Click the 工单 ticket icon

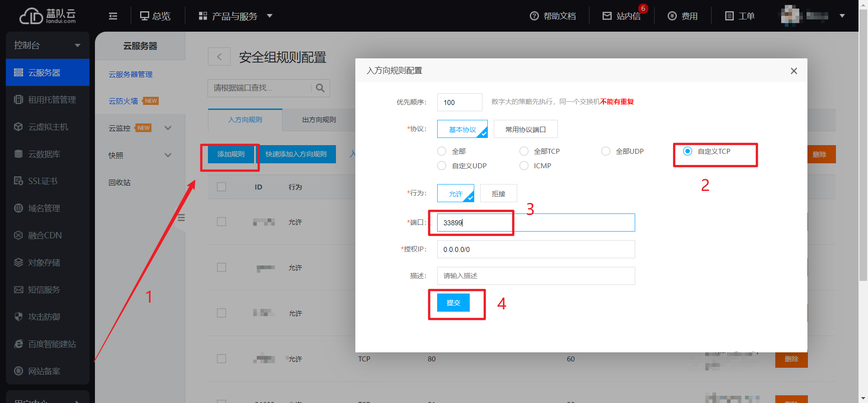point(729,16)
